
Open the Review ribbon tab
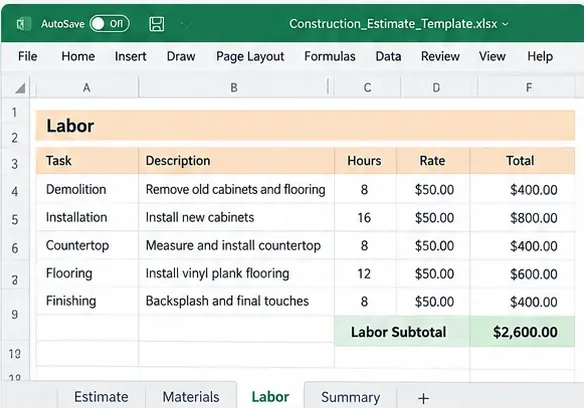pos(440,56)
